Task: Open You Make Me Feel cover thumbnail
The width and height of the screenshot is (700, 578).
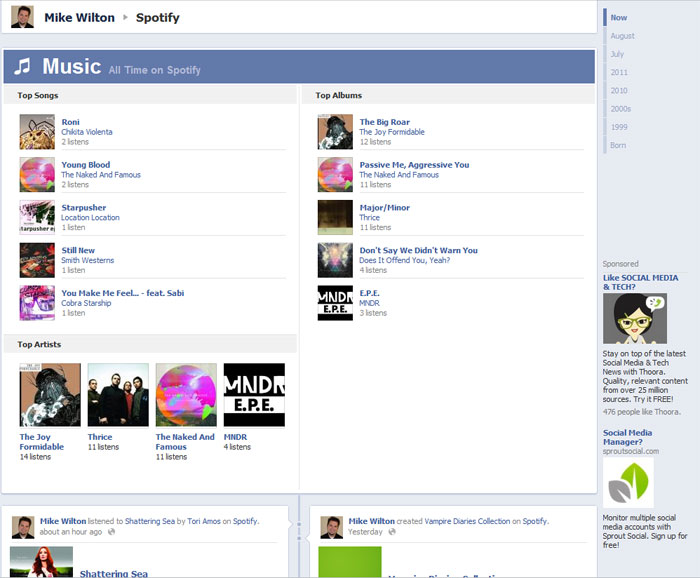Action: [37, 303]
